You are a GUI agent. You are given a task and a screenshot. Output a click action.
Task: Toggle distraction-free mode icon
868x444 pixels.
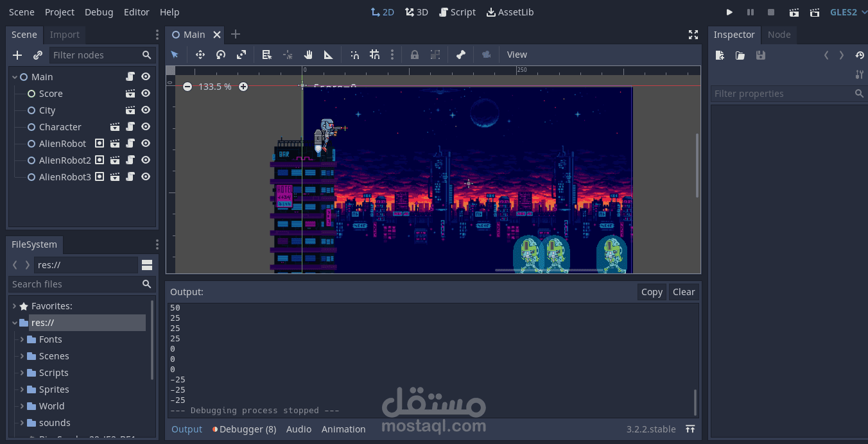point(693,35)
